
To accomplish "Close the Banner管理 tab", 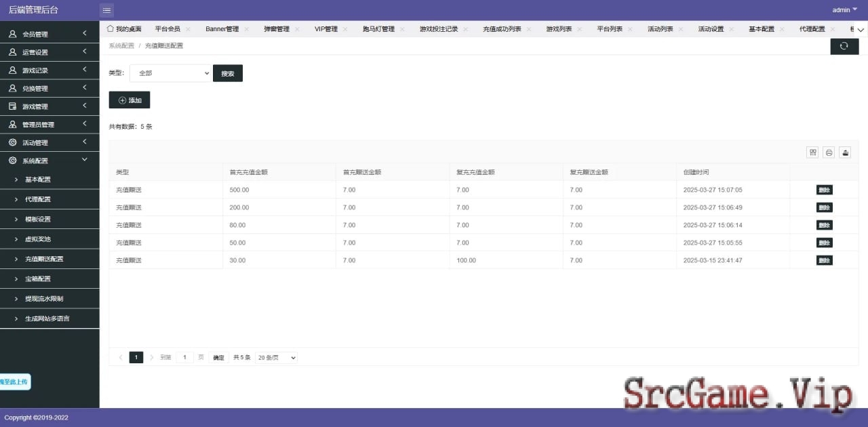I will pos(247,29).
